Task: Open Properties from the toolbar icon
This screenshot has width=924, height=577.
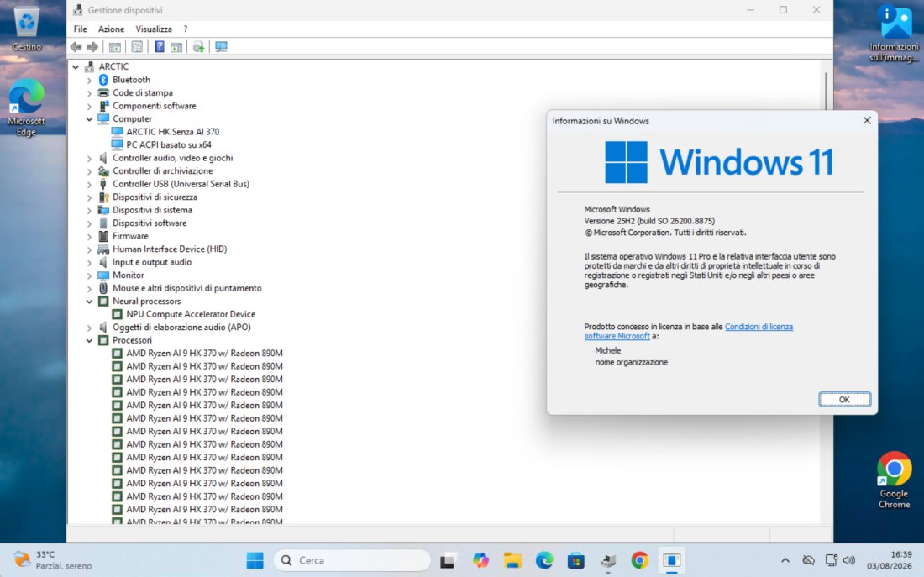Action: click(x=137, y=46)
